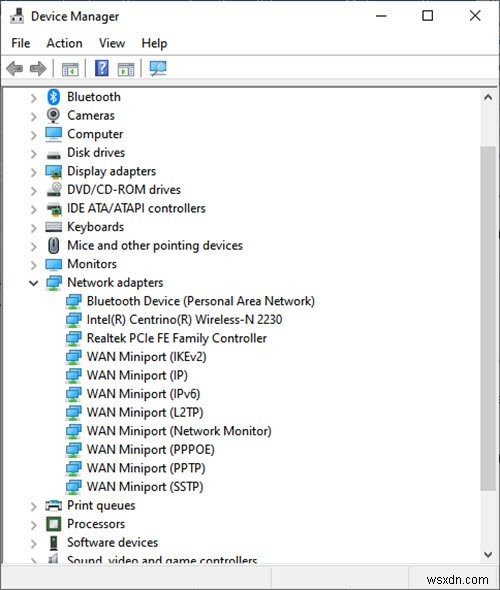The height and width of the screenshot is (590, 500).
Task: Click the Software devices icon
Action: click(54, 543)
